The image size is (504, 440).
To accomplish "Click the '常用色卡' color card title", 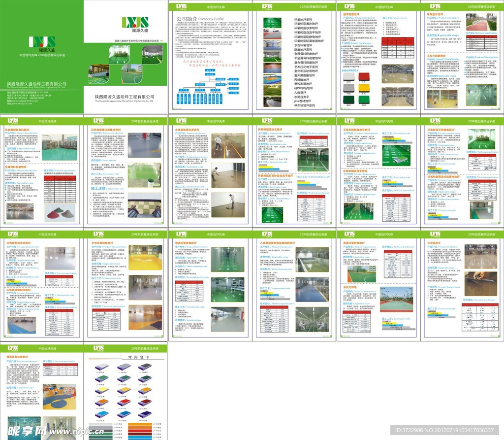I will pos(139,357).
